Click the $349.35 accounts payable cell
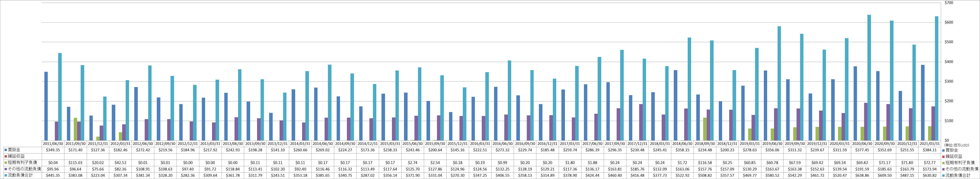 pos(53,150)
